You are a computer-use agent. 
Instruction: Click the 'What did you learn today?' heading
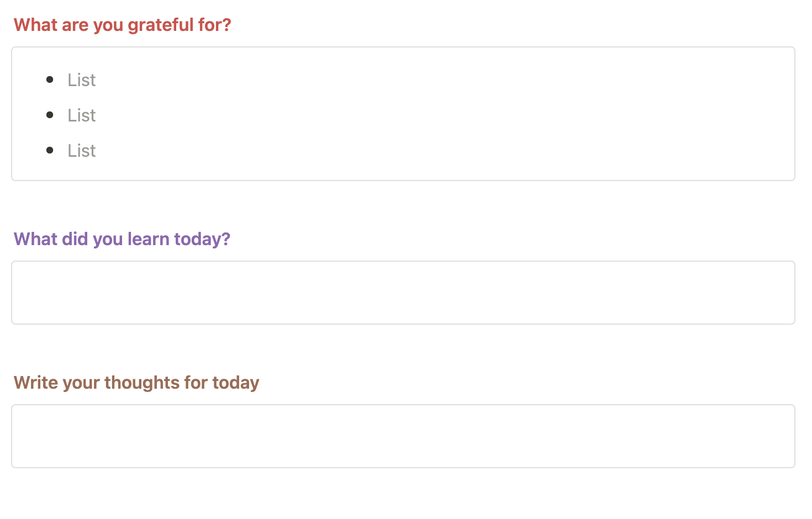coord(122,239)
